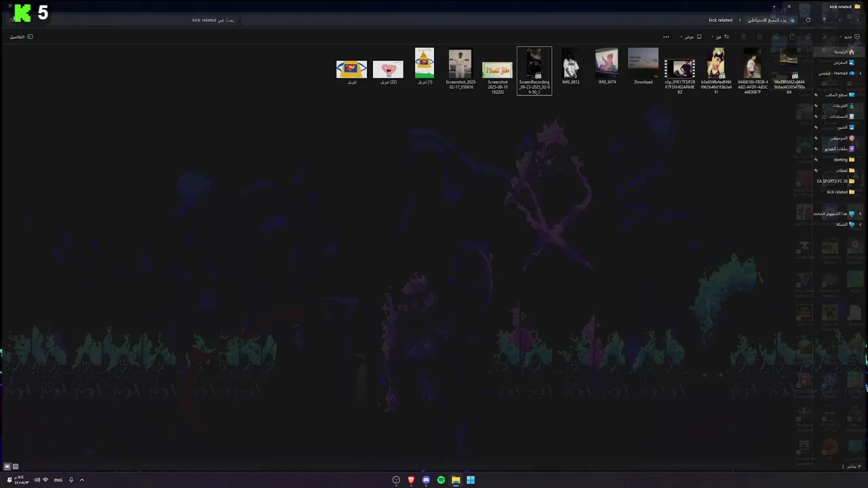The height and width of the screenshot is (488, 868).
Task: Click the Back arrow navigation icon
Action: pyautogui.click(x=856, y=20)
